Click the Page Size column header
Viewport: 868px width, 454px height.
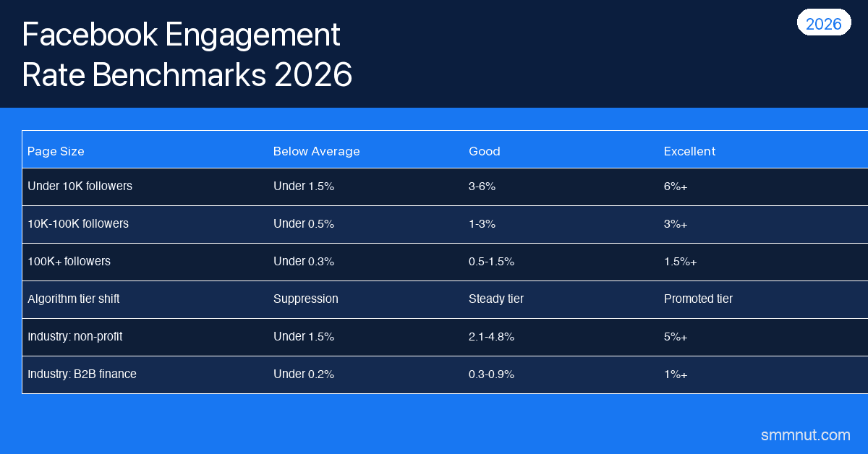pyautogui.click(x=56, y=151)
